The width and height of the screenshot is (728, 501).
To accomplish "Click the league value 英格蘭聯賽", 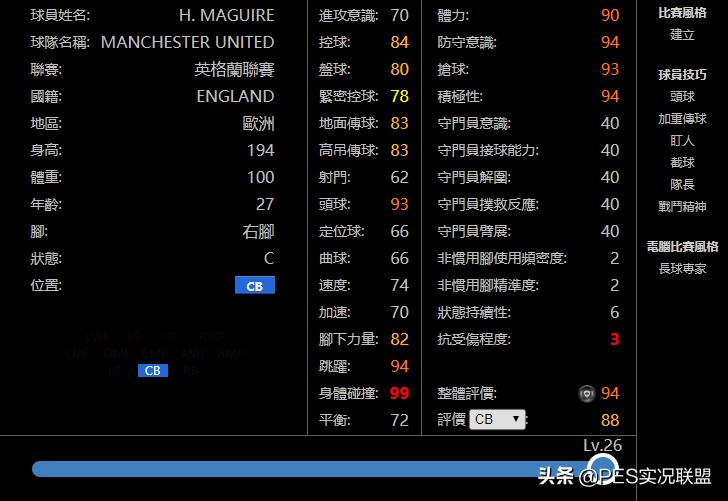I will 234,70.
